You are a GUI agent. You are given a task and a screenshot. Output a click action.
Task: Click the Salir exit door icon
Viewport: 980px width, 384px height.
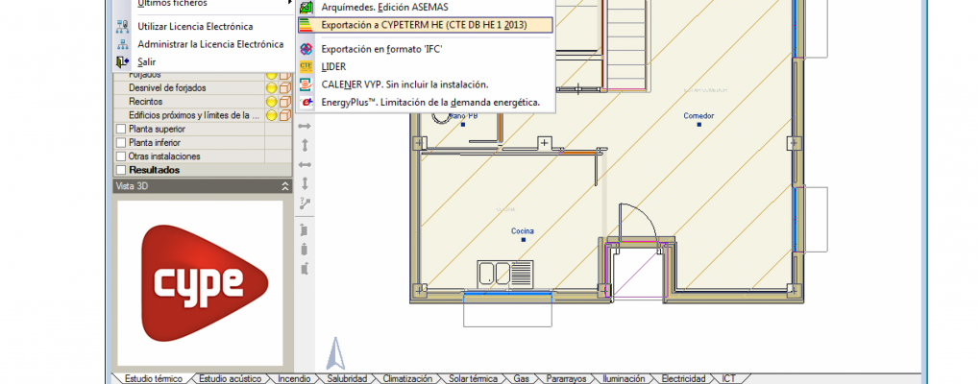(x=123, y=61)
